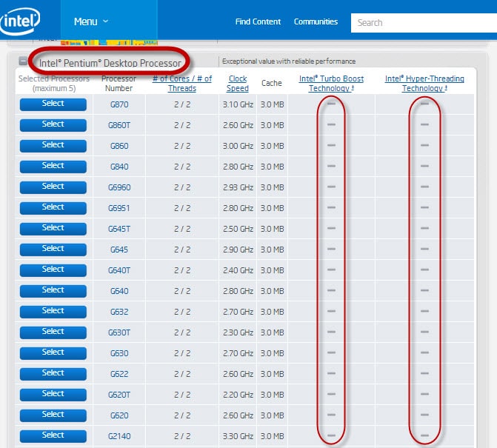This screenshot has width=497, height=448.
Task: Select the G640 processor
Action: tap(53, 291)
